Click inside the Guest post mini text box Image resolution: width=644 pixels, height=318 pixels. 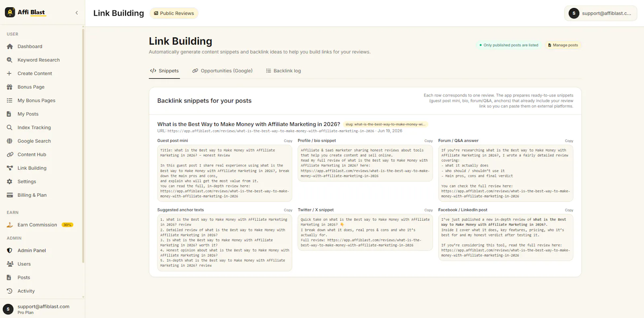click(x=225, y=173)
